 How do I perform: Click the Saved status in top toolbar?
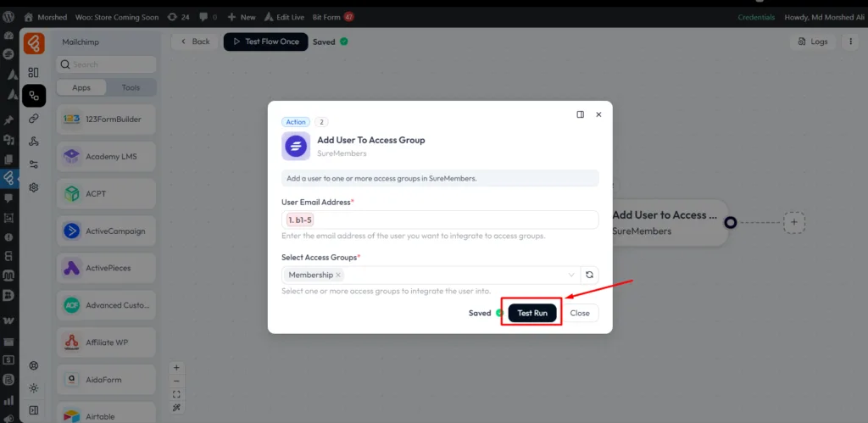331,42
